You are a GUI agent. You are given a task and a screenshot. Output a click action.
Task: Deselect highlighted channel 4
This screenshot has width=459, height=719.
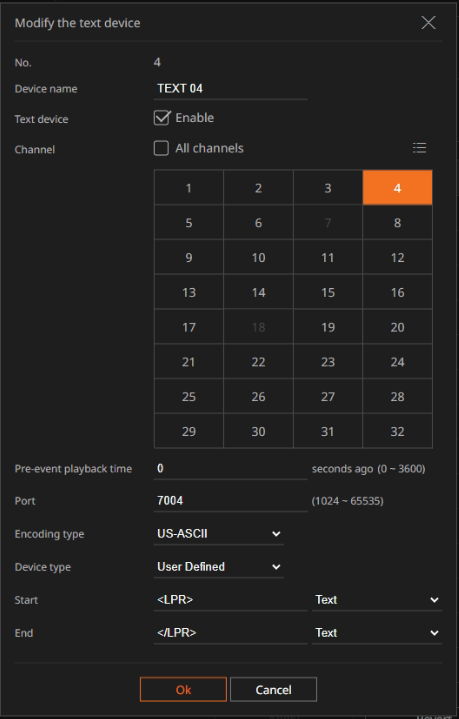tap(398, 188)
